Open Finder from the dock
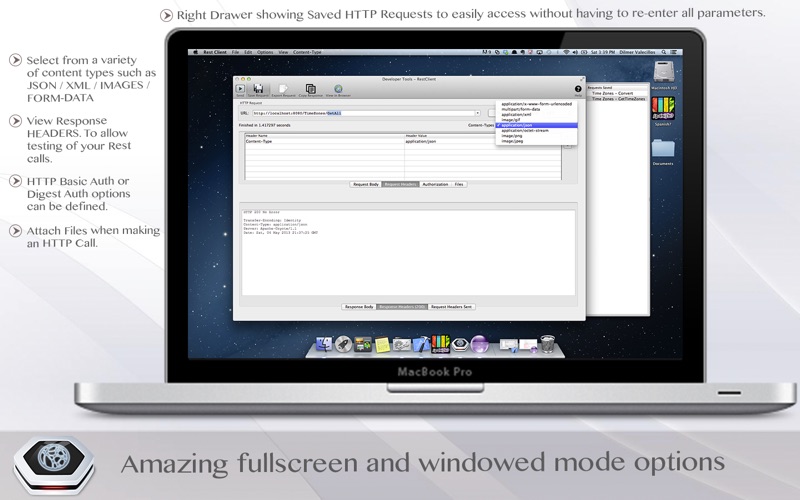This screenshot has width=800, height=500. pos(324,344)
